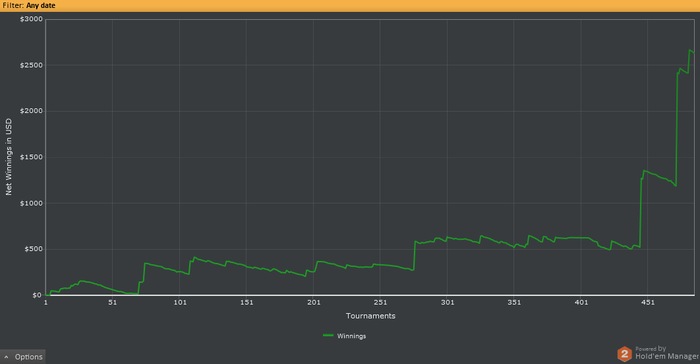Click the $2500 y-axis label
The width and height of the screenshot is (700, 364).
(31, 65)
